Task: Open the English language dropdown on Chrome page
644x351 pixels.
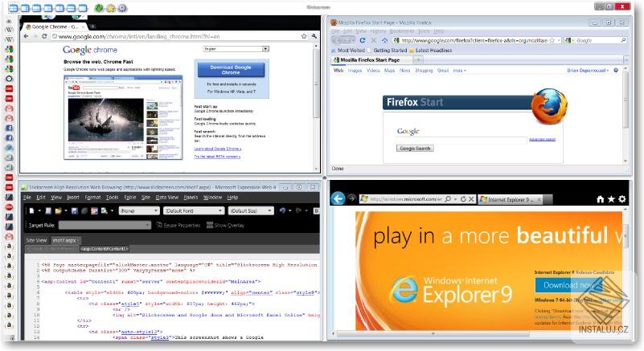Action: click(x=236, y=49)
